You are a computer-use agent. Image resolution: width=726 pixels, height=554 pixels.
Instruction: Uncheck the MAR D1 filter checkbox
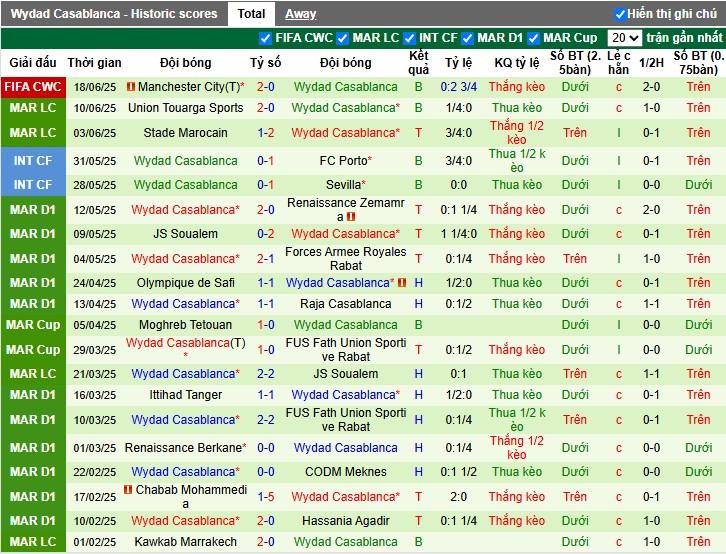pos(468,38)
